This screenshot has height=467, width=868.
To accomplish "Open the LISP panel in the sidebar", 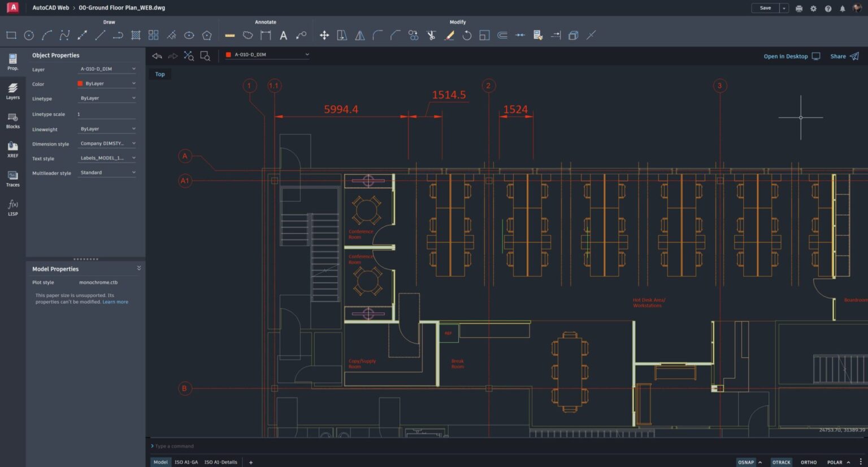I will [12, 209].
